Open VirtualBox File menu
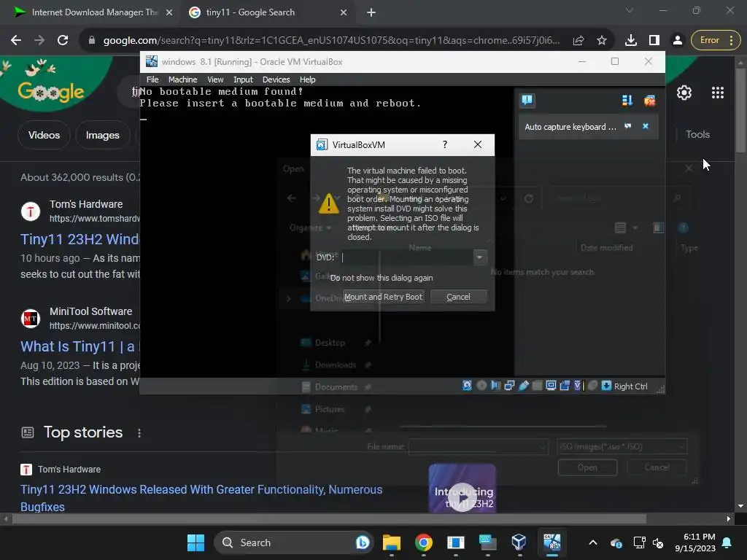Screen dimensions: 747x560 152,79
